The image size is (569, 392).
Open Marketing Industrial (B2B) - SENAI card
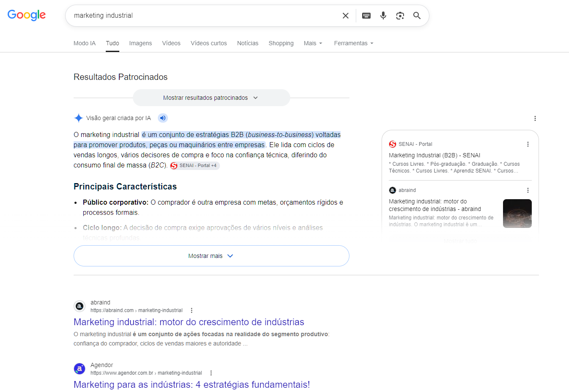pyautogui.click(x=434, y=155)
